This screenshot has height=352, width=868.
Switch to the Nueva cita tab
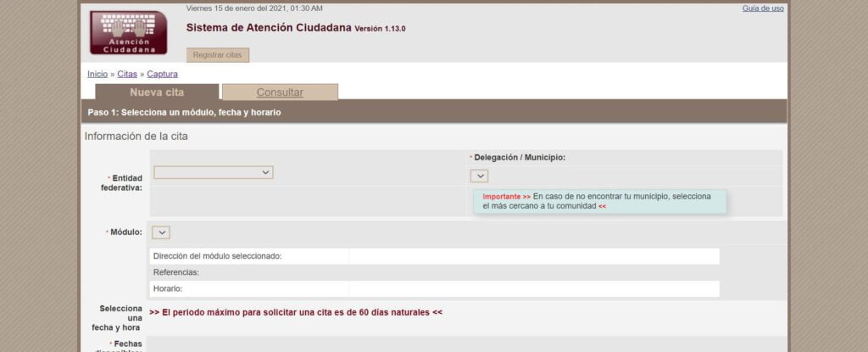click(157, 92)
